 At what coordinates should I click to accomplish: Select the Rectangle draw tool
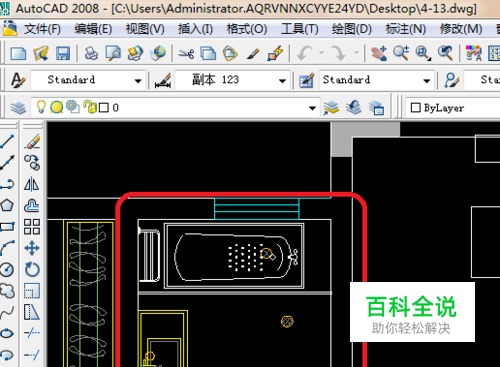pos(7,227)
